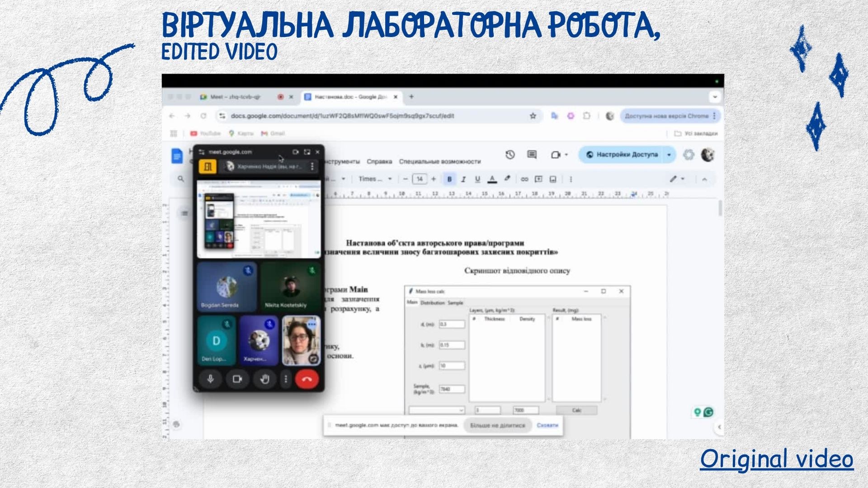Select the Distribution tab in Mass loss calc
868x488 pixels.
[433, 303]
